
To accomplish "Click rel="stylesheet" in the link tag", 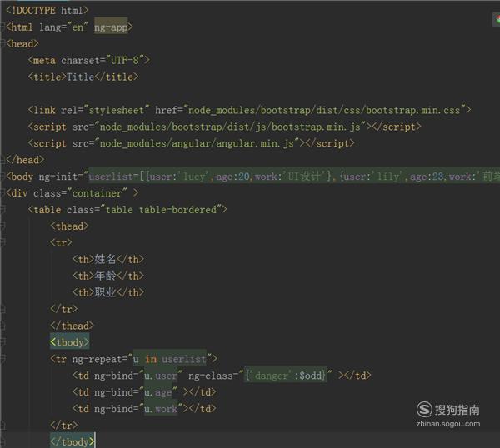I will tap(105, 110).
